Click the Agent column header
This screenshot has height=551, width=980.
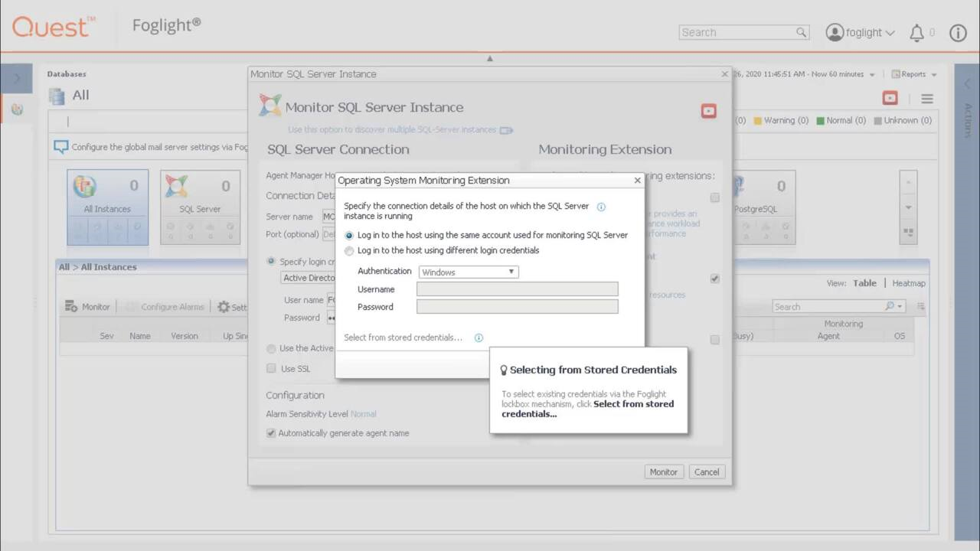click(828, 336)
